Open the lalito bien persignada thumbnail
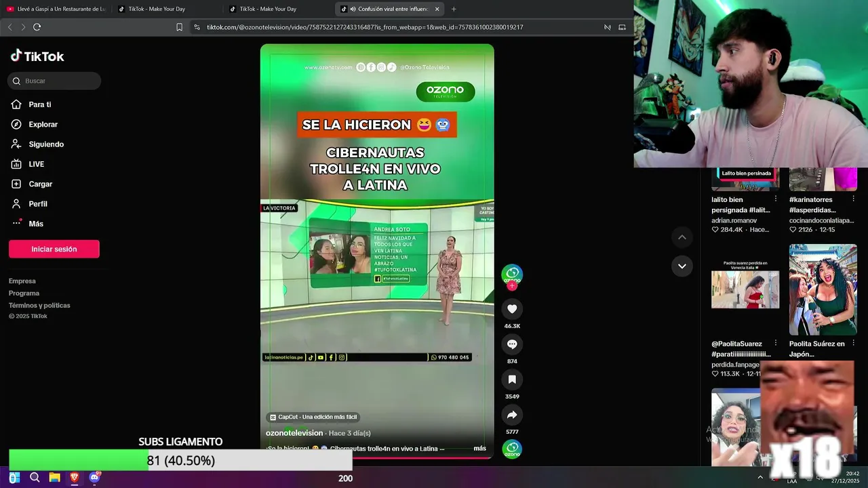The width and height of the screenshot is (868, 488). point(745,180)
